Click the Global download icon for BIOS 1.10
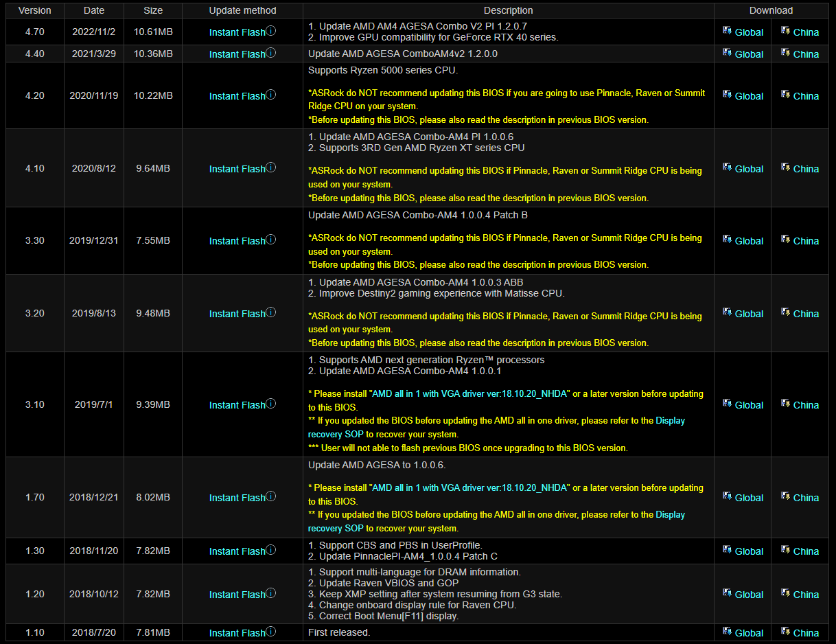This screenshot has width=836, height=644. [x=727, y=632]
